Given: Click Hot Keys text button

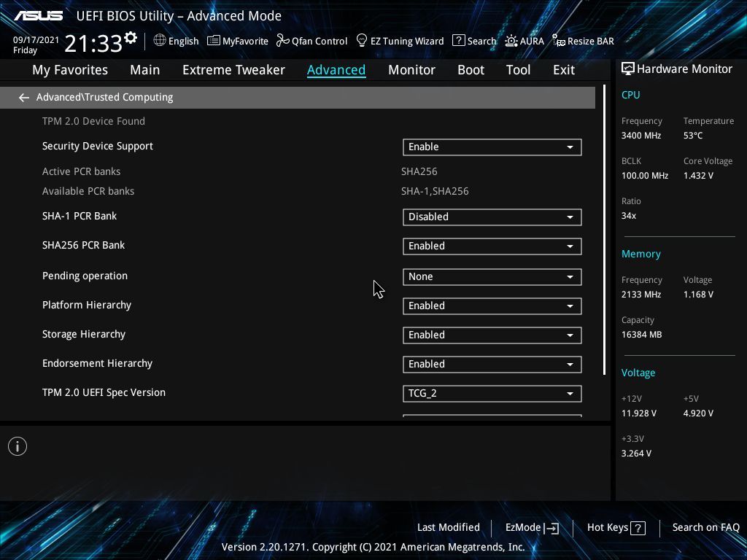Looking at the screenshot, I should click(608, 528).
